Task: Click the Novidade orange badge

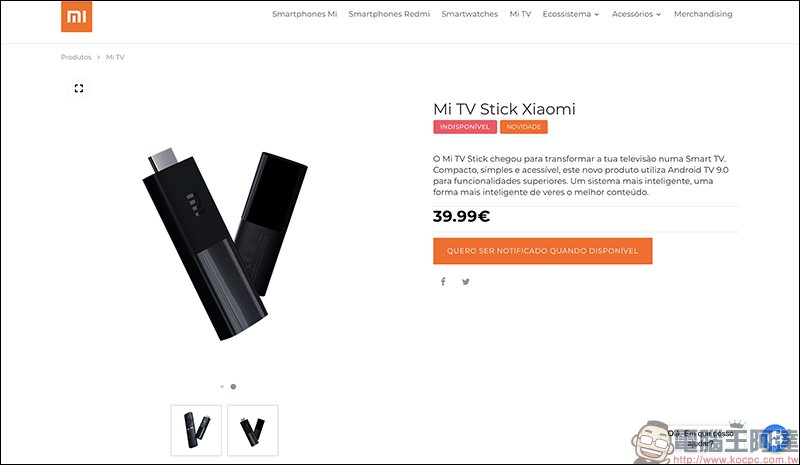Action: point(523,127)
